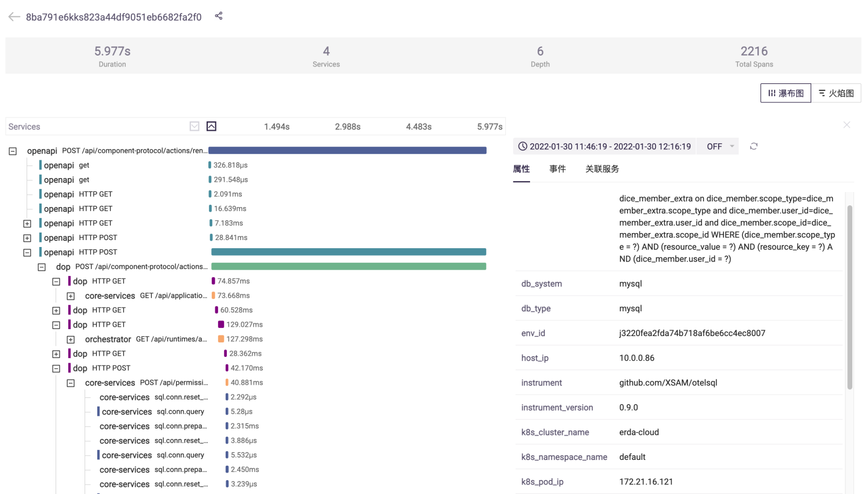Screen dimensions: 868x494
Task: Click the trace ID 8ba791e6kks823a44df9051eb6682fa2f0
Action: pos(113,17)
